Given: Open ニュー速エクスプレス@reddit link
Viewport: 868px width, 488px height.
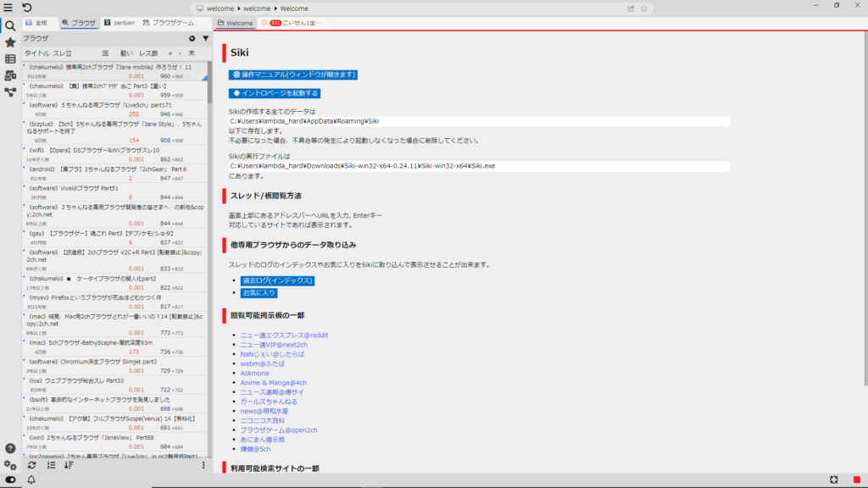Looking at the screenshot, I should (284, 335).
